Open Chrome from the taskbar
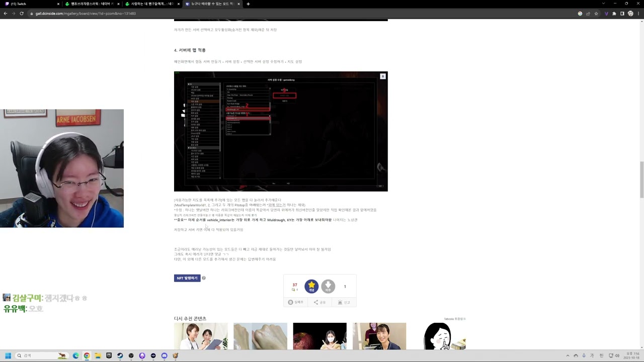Viewport: 644px width, 362px height. [87, 355]
